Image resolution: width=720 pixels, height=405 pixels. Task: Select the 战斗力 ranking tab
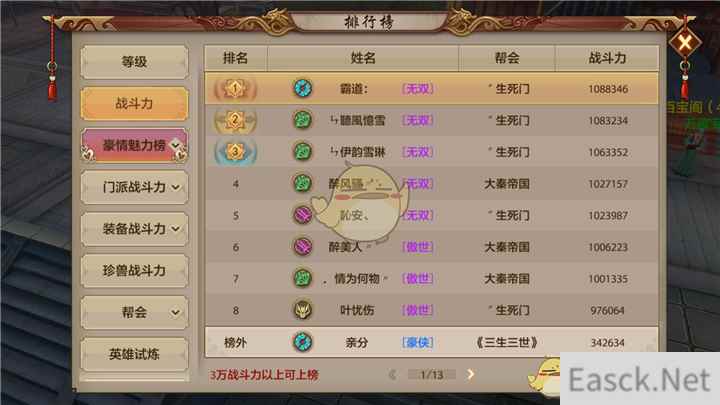click(x=135, y=103)
